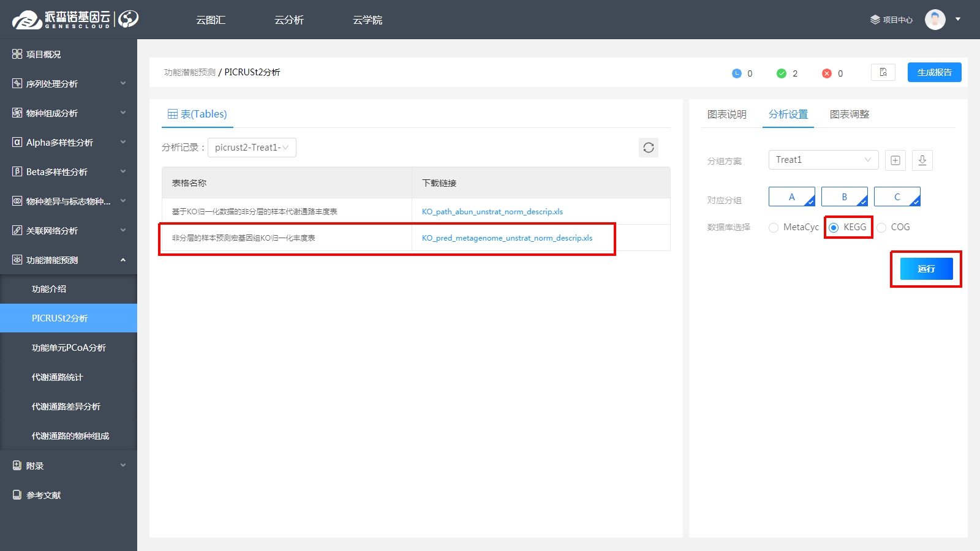Toggle group C selection
Screen dimensions: 980x551
[x=897, y=197]
